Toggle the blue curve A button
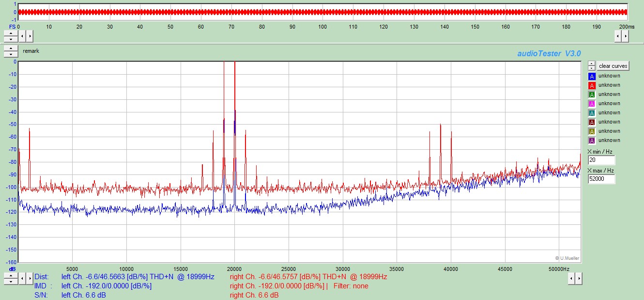This screenshot has width=644, height=300. point(592,76)
